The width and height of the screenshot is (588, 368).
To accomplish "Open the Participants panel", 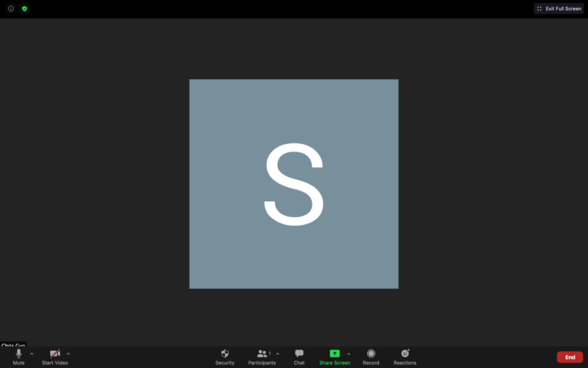I will click(262, 357).
